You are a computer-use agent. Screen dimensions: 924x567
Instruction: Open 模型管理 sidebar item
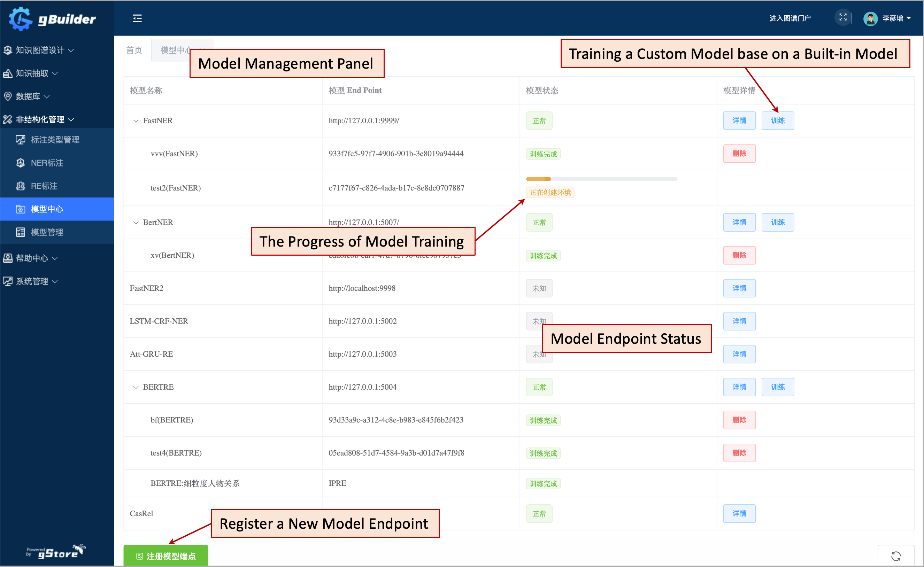[x=47, y=232]
